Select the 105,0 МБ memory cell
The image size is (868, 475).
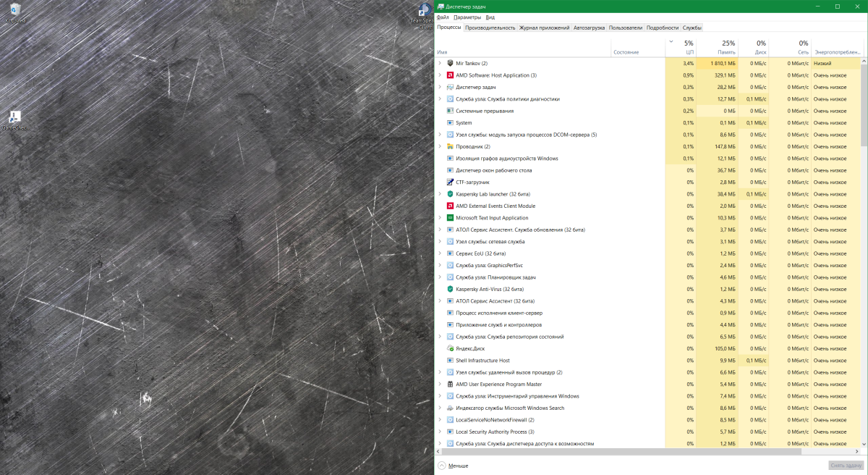pyautogui.click(x=718, y=348)
